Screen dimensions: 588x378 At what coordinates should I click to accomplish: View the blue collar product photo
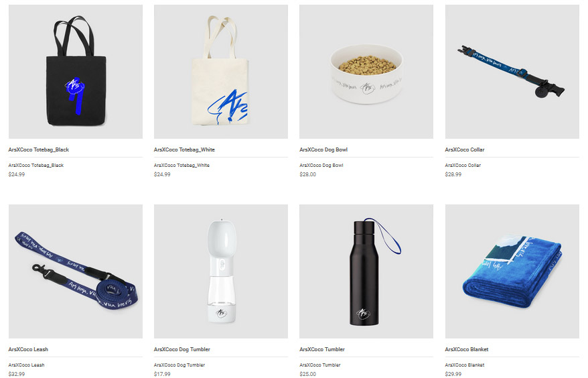512,72
